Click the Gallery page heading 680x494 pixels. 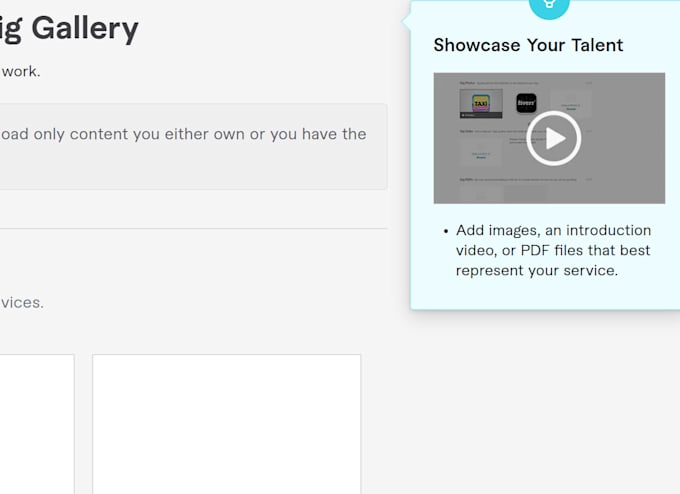[x=69, y=29]
